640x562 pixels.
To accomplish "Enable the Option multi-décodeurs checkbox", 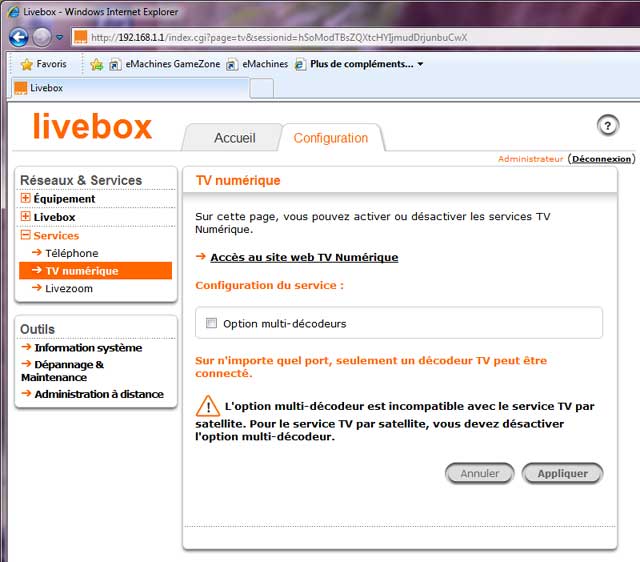I will [211, 323].
